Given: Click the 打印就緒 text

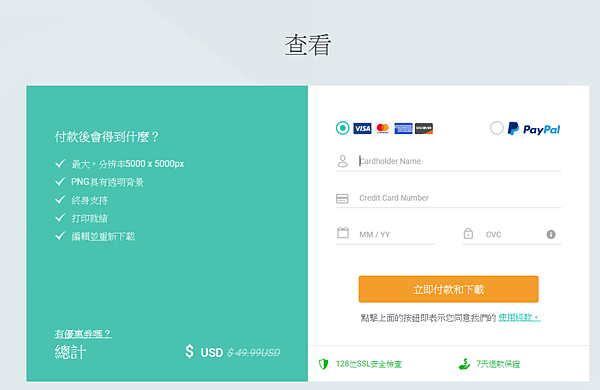Looking at the screenshot, I should pos(90,219).
